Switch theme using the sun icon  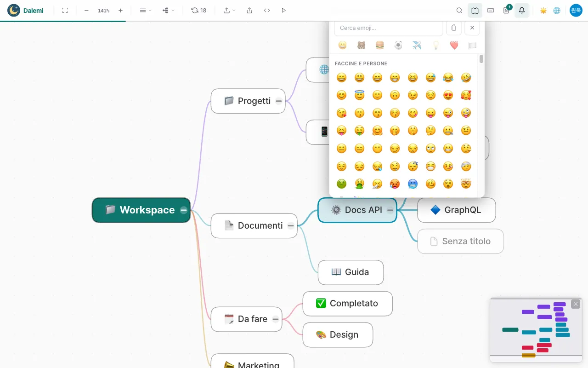(543, 10)
